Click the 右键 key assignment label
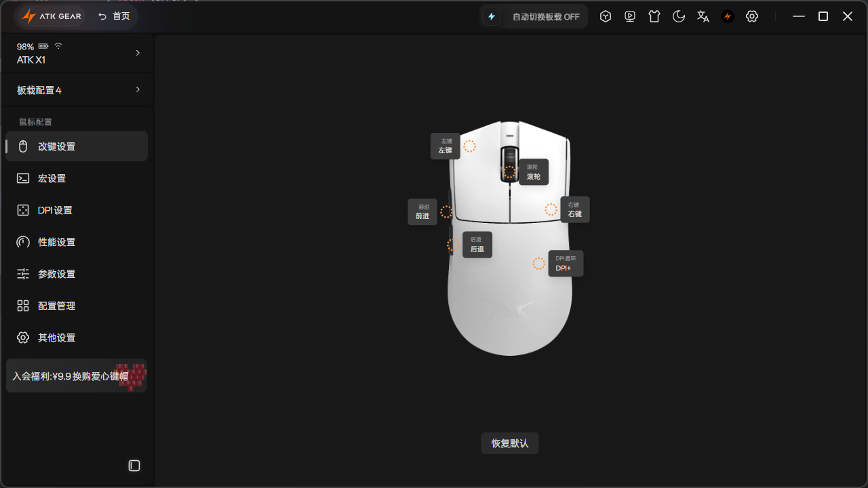 click(x=574, y=209)
